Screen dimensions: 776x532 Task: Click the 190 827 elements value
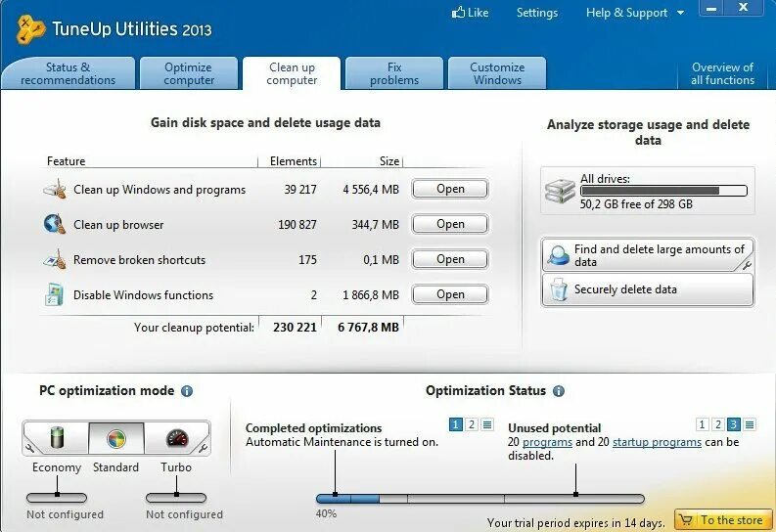[297, 225]
